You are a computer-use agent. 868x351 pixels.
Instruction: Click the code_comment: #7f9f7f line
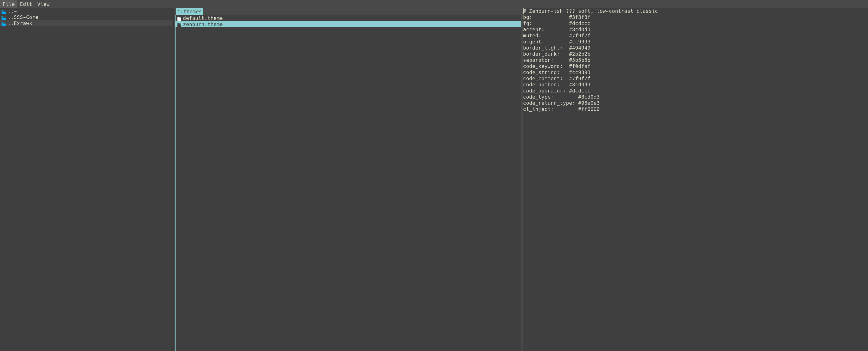[x=556, y=78]
